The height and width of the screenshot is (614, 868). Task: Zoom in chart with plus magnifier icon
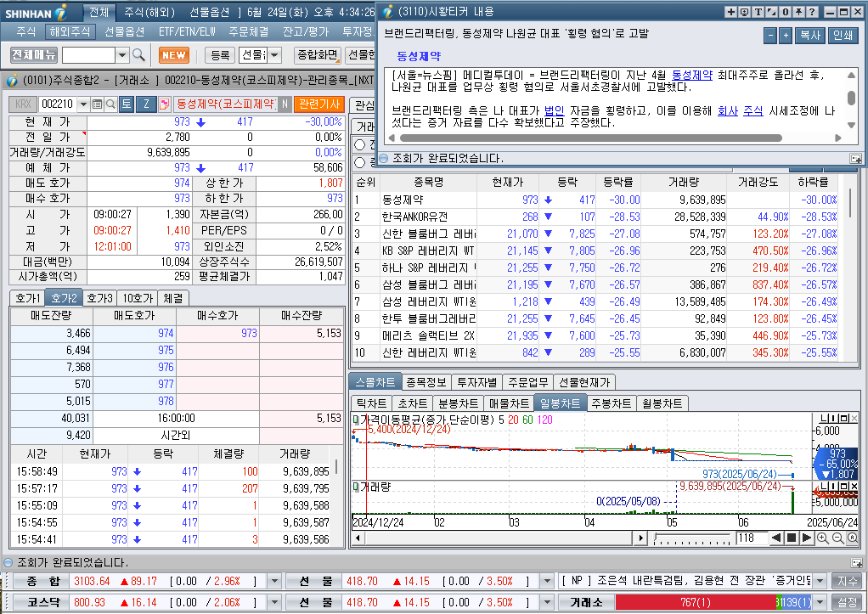point(823,538)
